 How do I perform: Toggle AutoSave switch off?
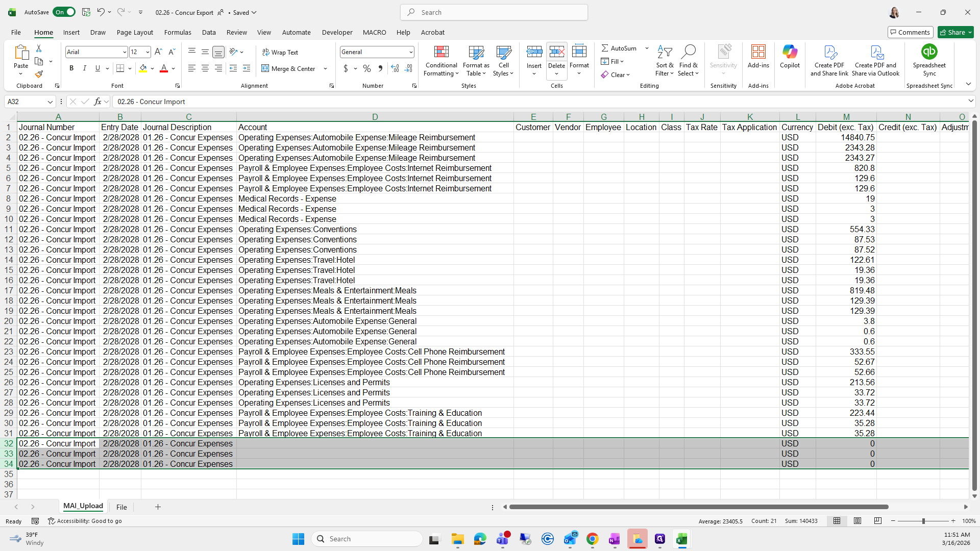64,12
